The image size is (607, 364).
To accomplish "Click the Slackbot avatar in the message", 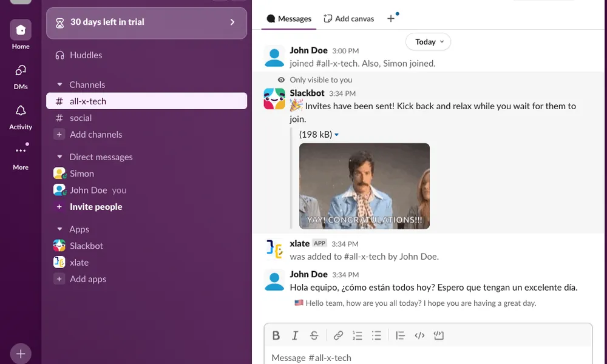I will pyautogui.click(x=274, y=99).
